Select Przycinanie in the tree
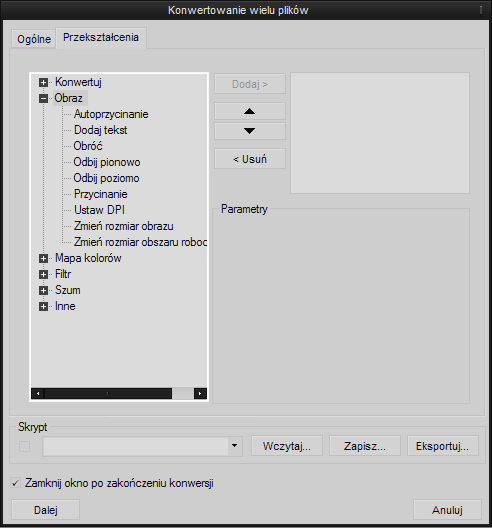 pyautogui.click(x=101, y=194)
